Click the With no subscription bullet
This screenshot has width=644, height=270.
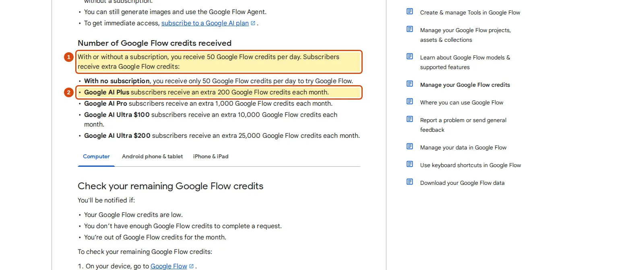tap(219, 81)
